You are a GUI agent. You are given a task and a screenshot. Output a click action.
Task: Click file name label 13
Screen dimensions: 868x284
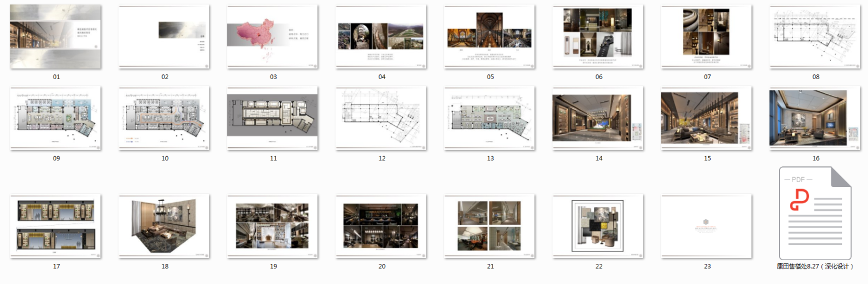[x=490, y=158]
